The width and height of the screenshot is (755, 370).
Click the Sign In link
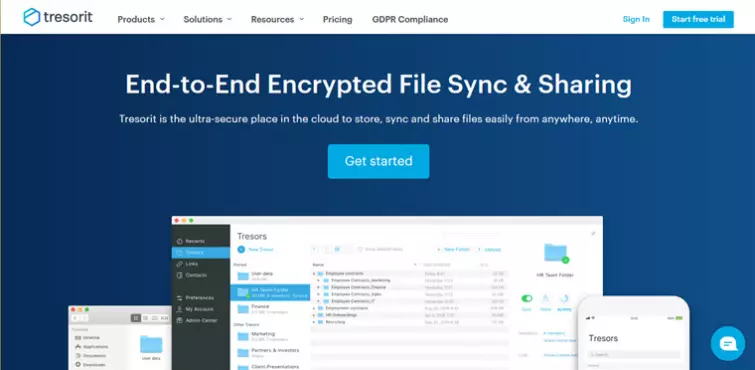pyautogui.click(x=636, y=19)
